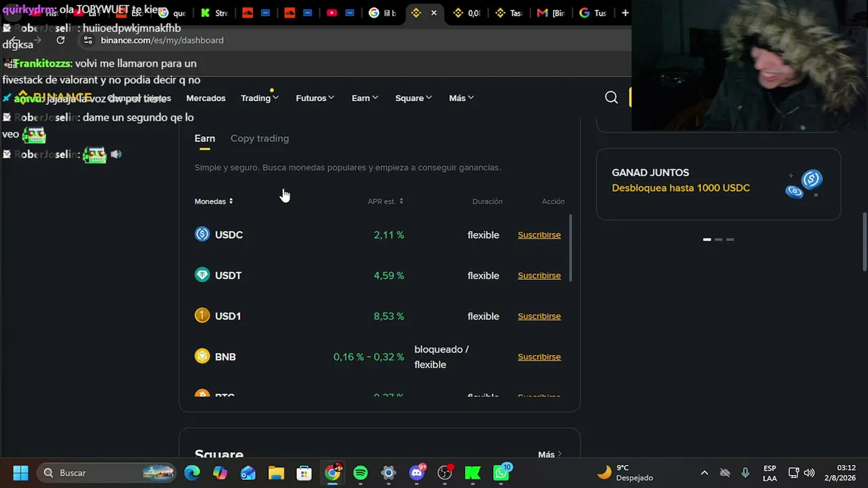Open WhatsApp from the taskbar

(501, 472)
